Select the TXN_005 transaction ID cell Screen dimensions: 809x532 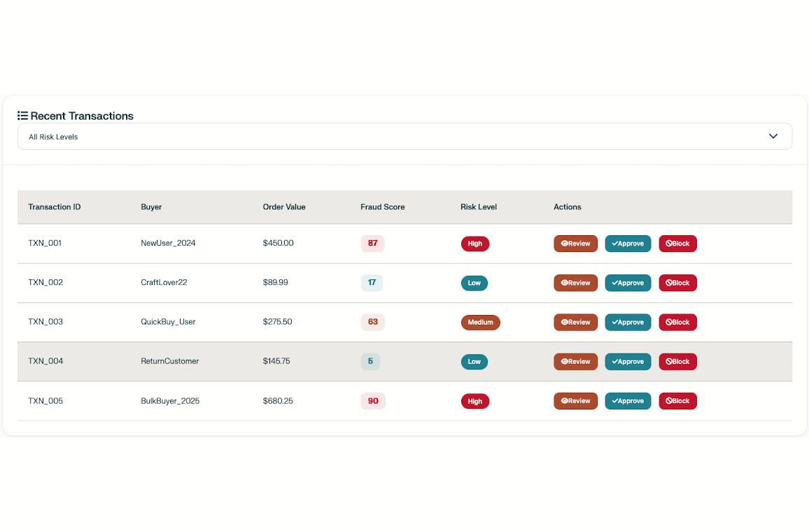pyautogui.click(x=45, y=401)
